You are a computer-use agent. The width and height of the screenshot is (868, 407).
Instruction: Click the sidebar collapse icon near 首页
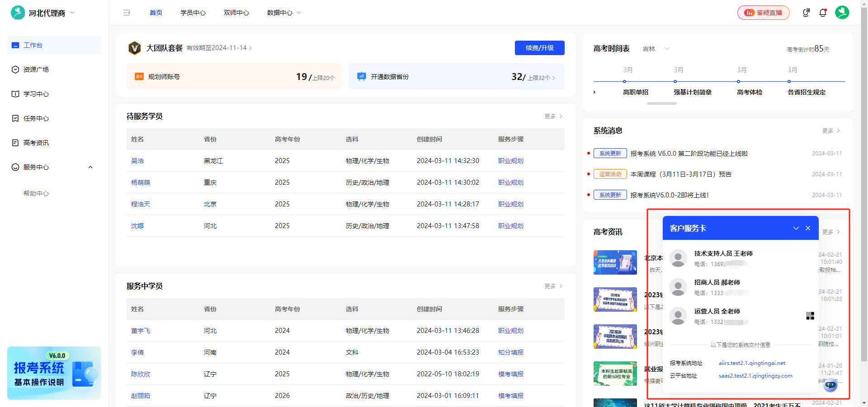point(127,13)
